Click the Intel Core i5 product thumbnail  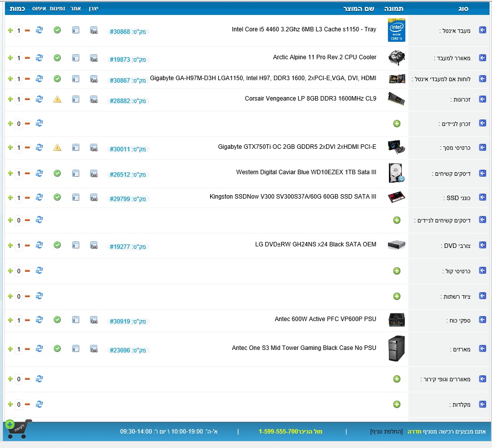click(396, 30)
